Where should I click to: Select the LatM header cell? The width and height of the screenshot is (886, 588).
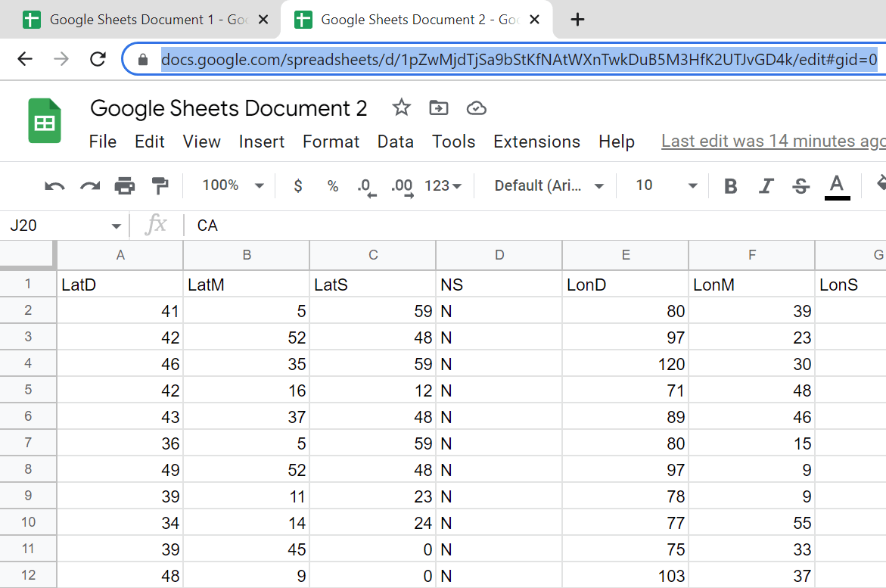point(247,284)
